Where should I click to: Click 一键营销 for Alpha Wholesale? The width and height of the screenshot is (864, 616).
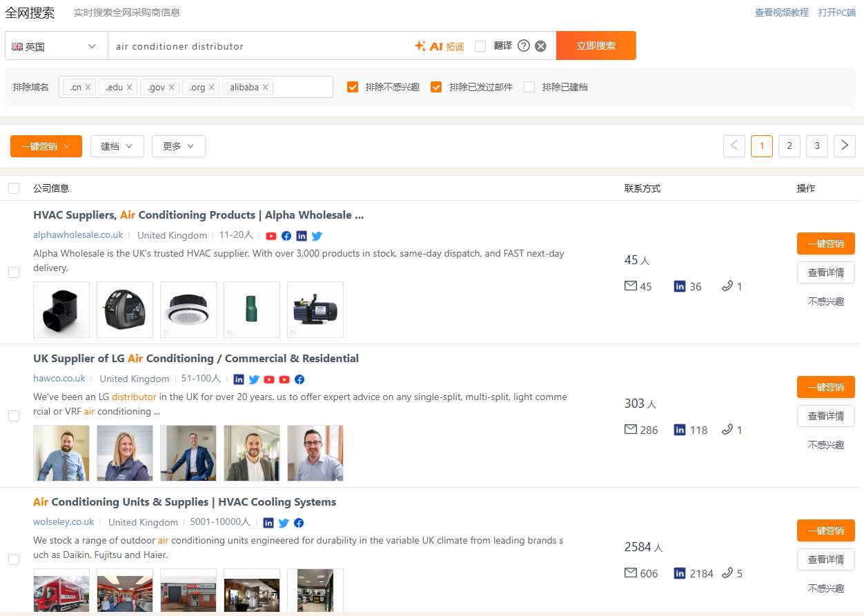[826, 244]
